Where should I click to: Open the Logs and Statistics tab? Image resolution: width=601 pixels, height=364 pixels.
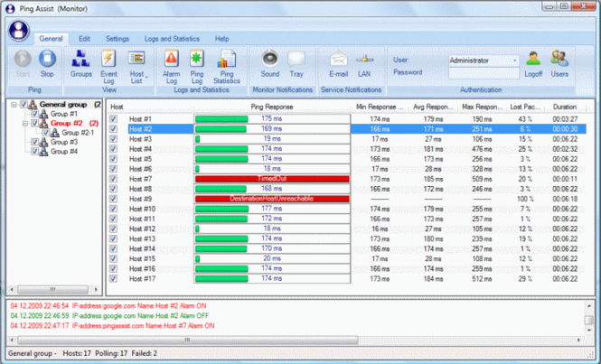pos(172,39)
